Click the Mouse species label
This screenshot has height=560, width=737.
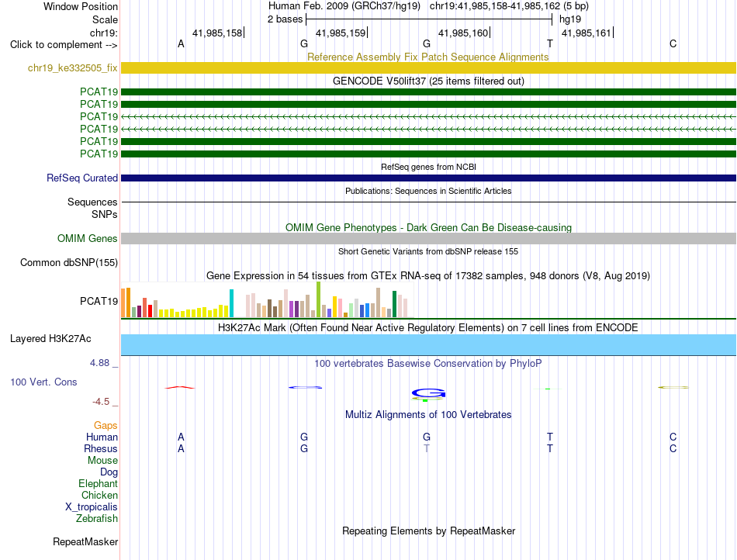click(102, 461)
